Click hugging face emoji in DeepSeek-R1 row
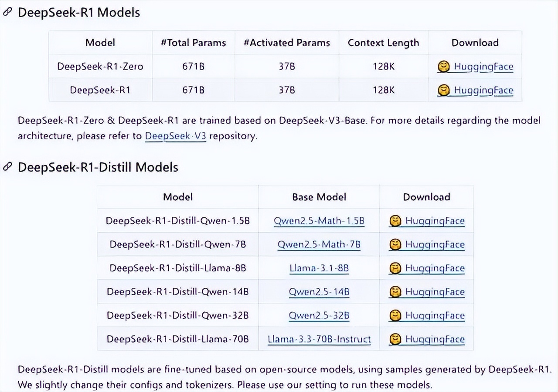 click(x=443, y=90)
